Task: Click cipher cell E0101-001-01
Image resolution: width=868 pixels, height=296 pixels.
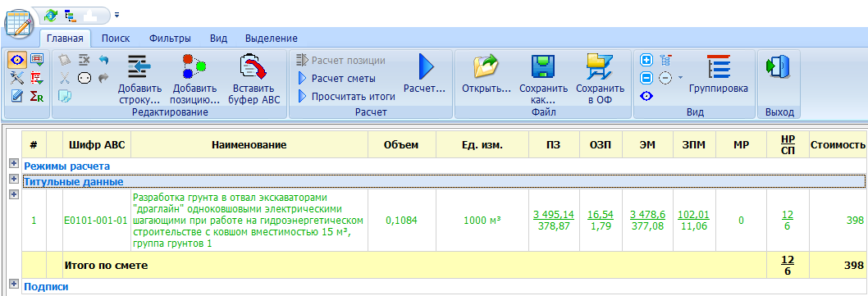Action: click(x=97, y=221)
